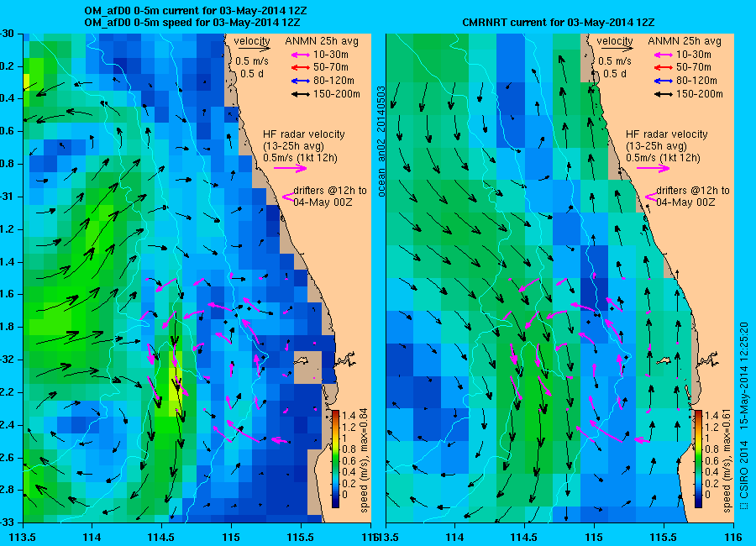Click vertical '15-May-2014 12:25:20' timestamp
756x546 pixels.
coord(744,376)
